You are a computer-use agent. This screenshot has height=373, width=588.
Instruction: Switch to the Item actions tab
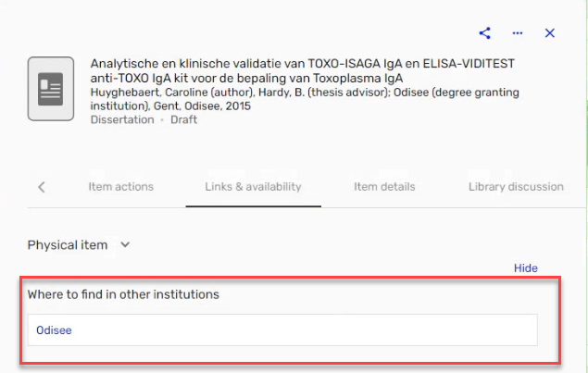click(121, 187)
